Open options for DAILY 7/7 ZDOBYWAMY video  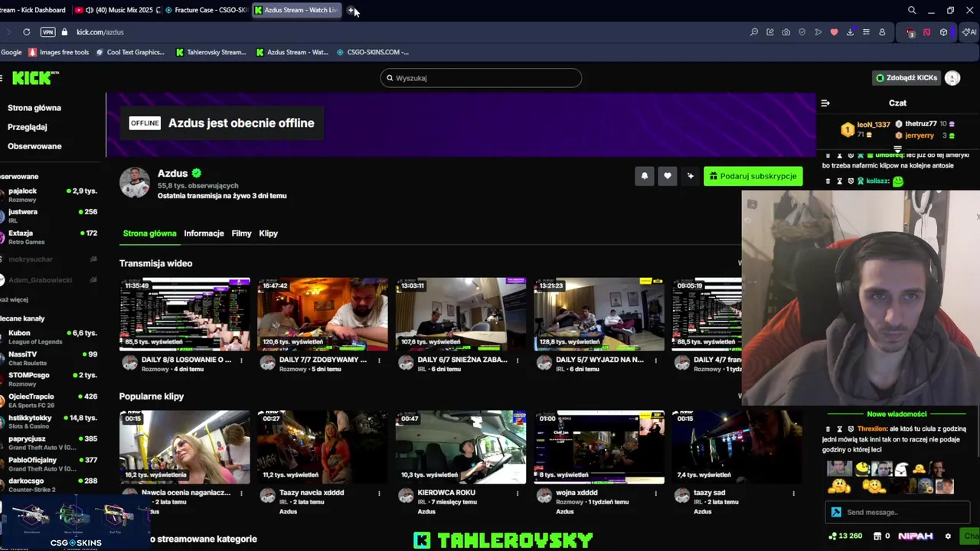(x=379, y=360)
